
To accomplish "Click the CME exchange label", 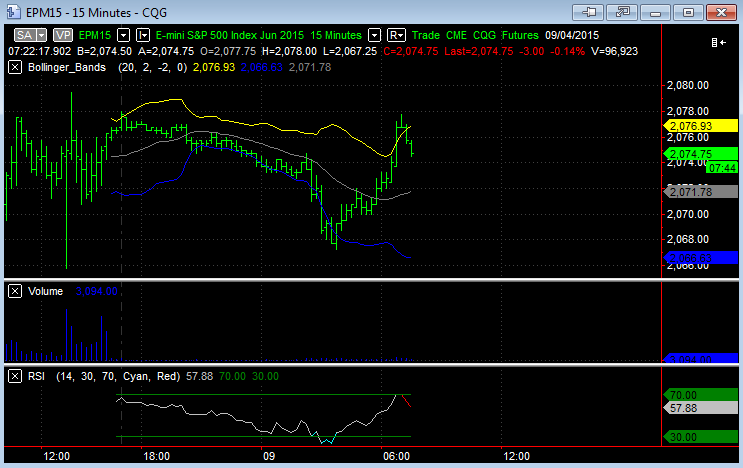I will pyautogui.click(x=456, y=36).
